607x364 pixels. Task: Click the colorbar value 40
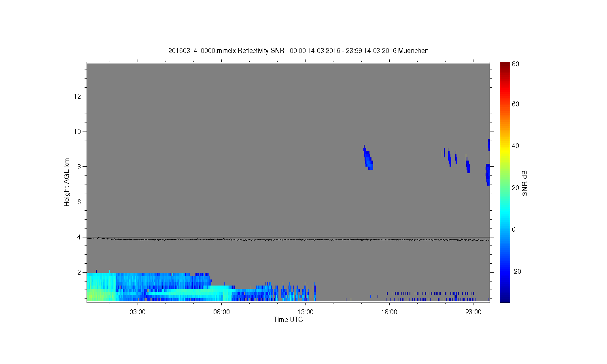coord(516,146)
